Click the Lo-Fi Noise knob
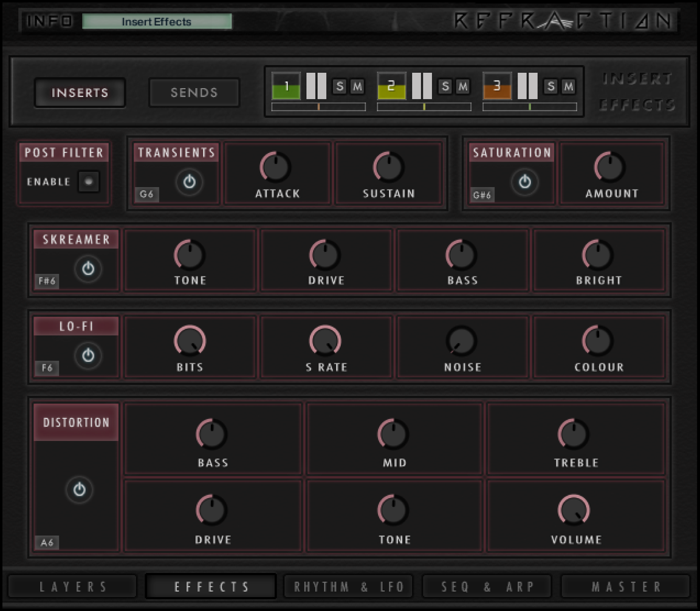Screen dimensions: 700x611 [462, 341]
